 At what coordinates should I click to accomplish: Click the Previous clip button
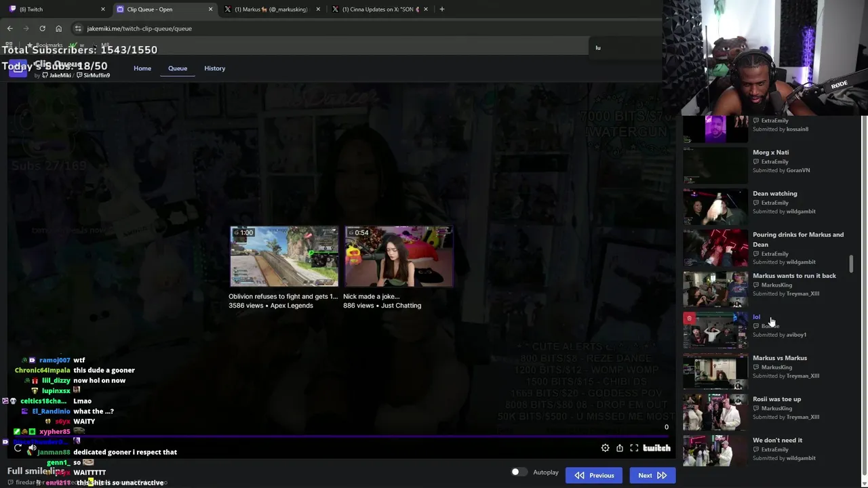coord(595,475)
